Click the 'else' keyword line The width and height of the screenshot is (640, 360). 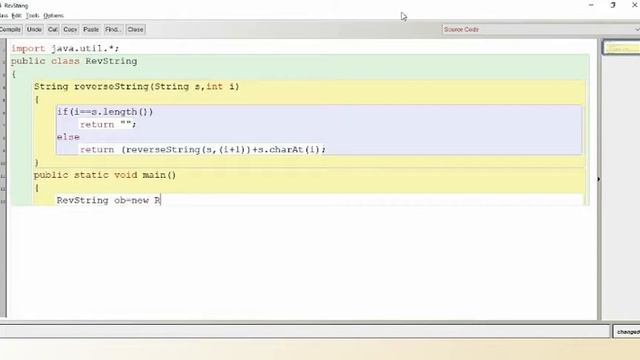click(x=68, y=137)
